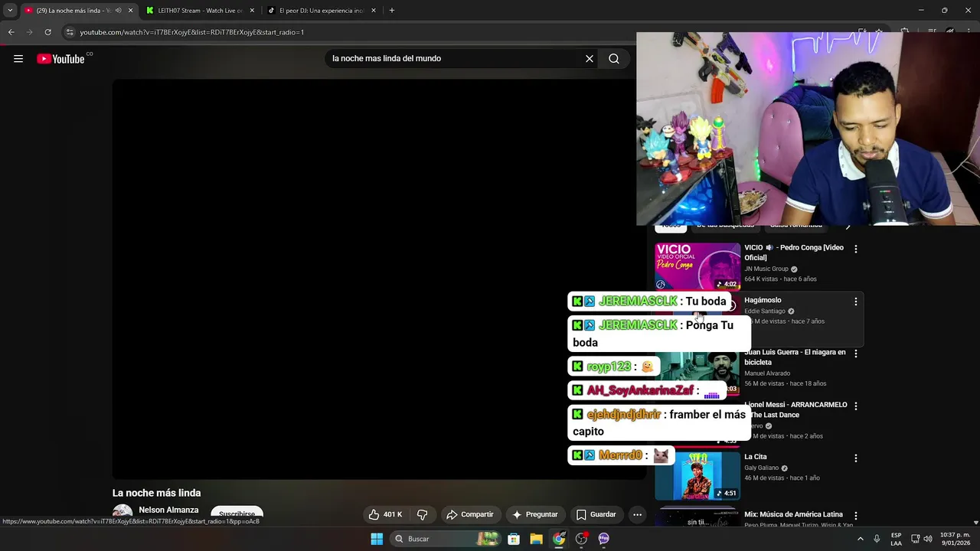The height and width of the screenshot is (551, 980).
Task: Click the microphone tray icon
Action: click(x=877, y=539)
